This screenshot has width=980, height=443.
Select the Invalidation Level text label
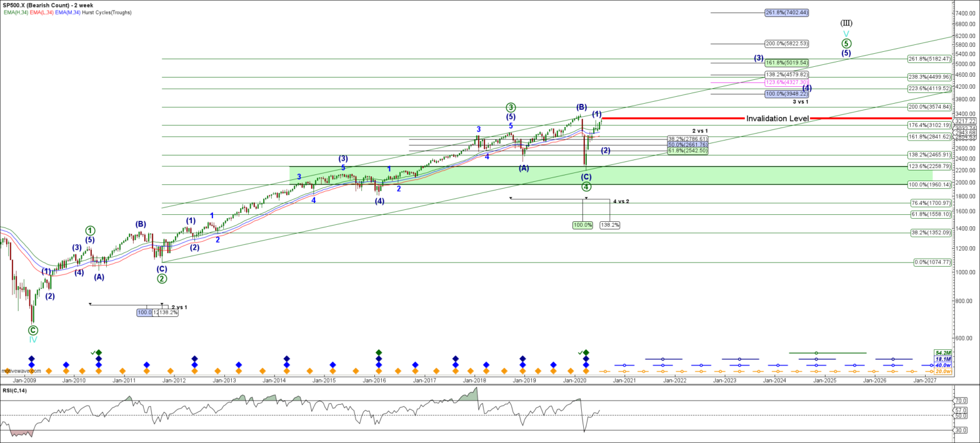tap(777, 118)
